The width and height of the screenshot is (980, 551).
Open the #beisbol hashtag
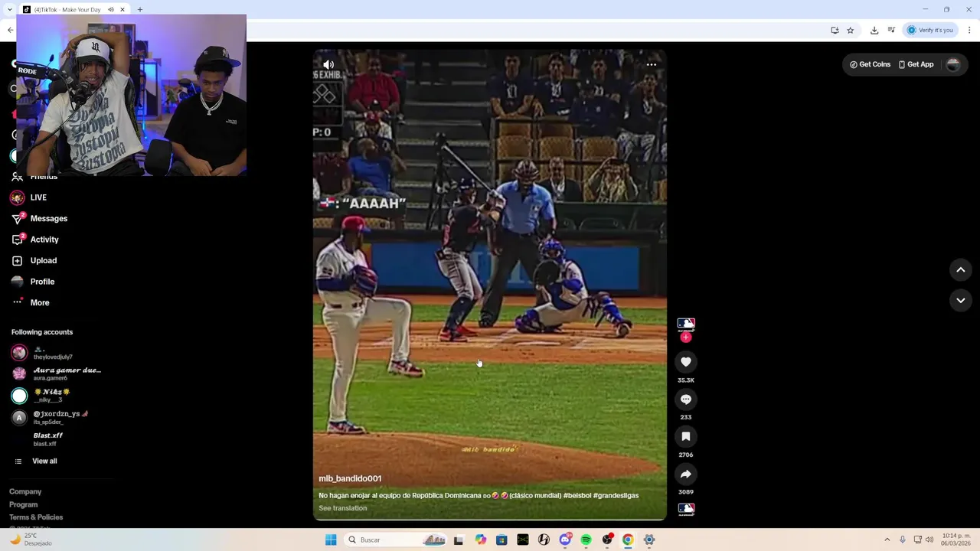click(577, 496)
